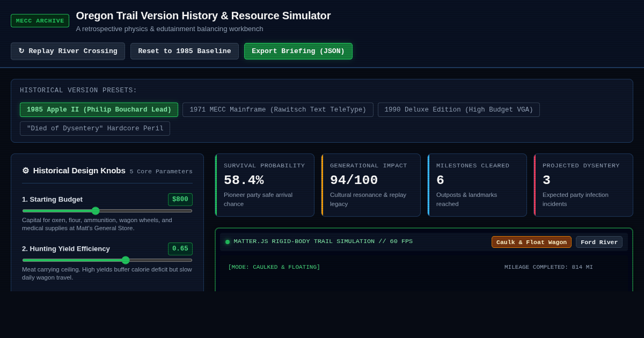The height and width of the screenshot is (338, 644).
Task: Export Briefing as JSON
Action: click(x=298, y=51)
